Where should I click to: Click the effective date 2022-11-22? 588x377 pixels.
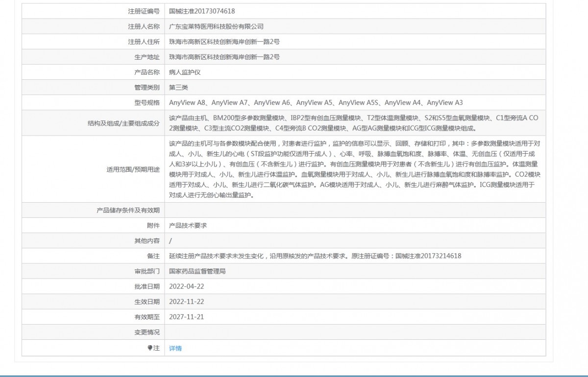(186, 302)
